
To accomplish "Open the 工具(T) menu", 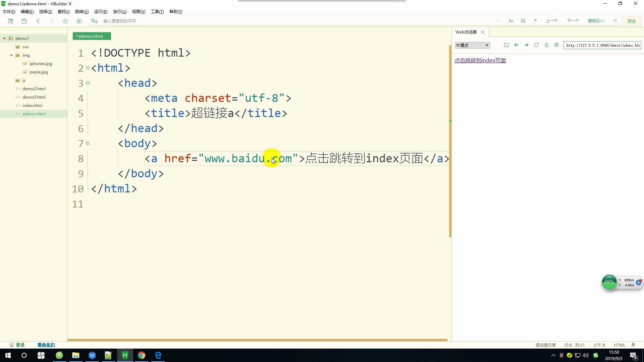I will click(157, 11).
